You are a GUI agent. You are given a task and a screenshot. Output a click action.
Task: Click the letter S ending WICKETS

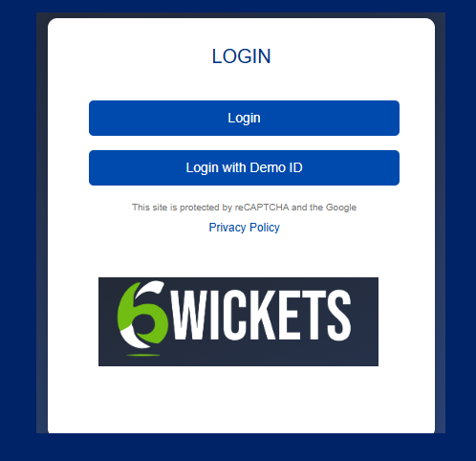click(338, 316)
